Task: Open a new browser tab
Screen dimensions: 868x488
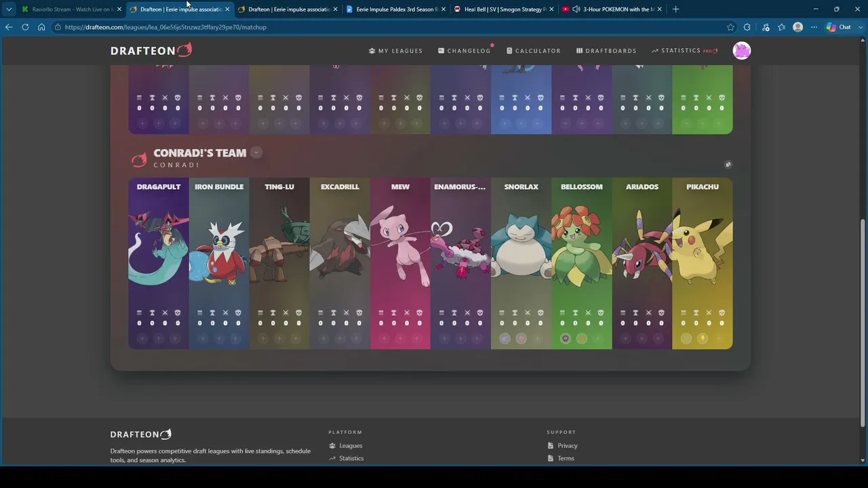Action: (x=675, y=9)
